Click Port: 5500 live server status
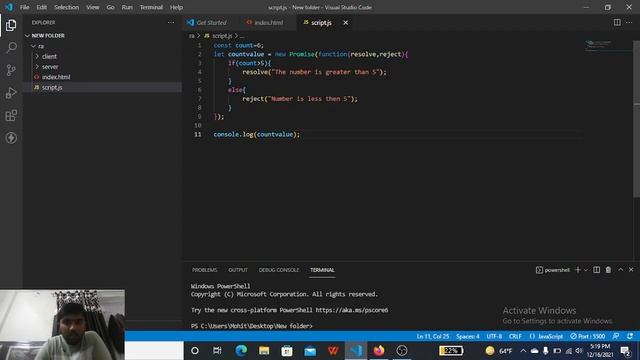 (588, 336)
